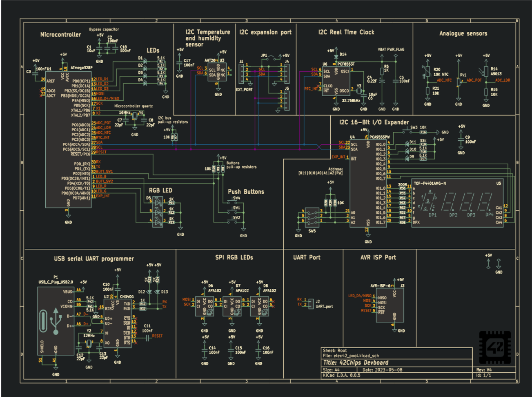Click the ADC_LDR net label
This screenshot has height=398, width=532.
(x=503, y=80)
